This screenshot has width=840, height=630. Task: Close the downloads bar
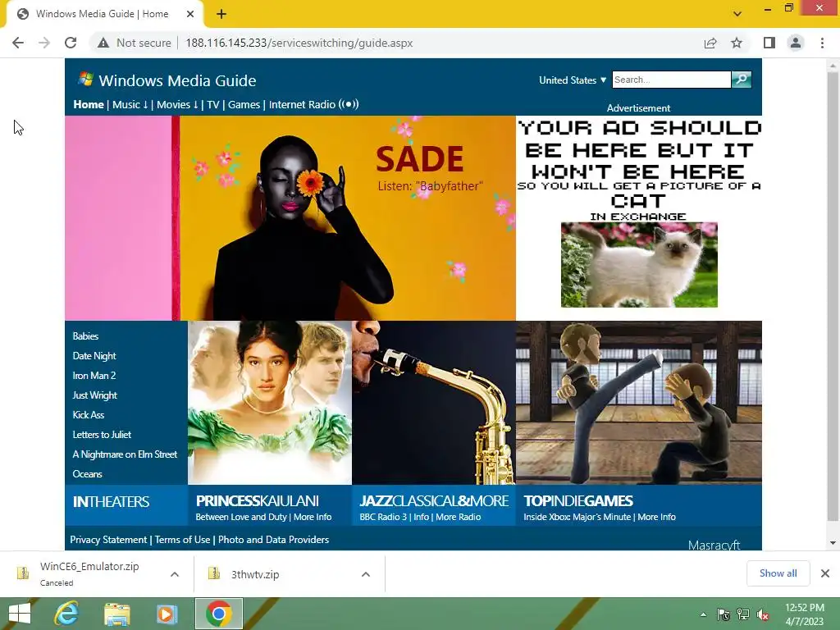click(x=825, y=573)
